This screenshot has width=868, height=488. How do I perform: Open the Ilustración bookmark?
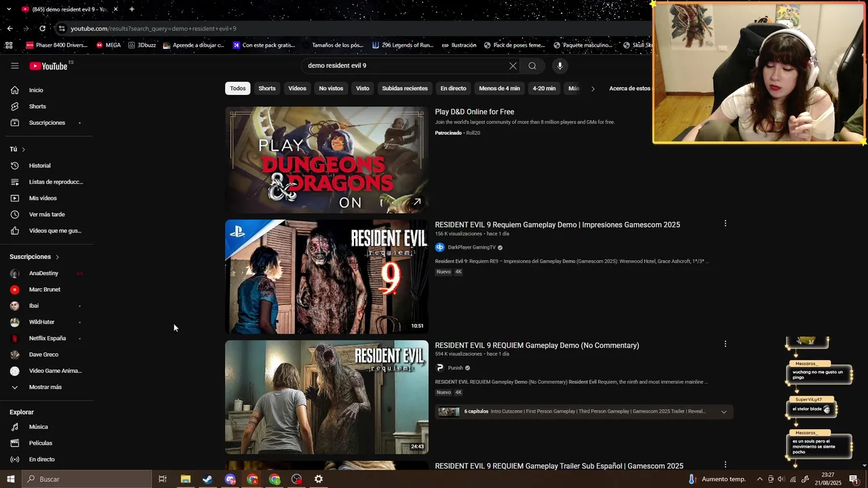point(459,45)
